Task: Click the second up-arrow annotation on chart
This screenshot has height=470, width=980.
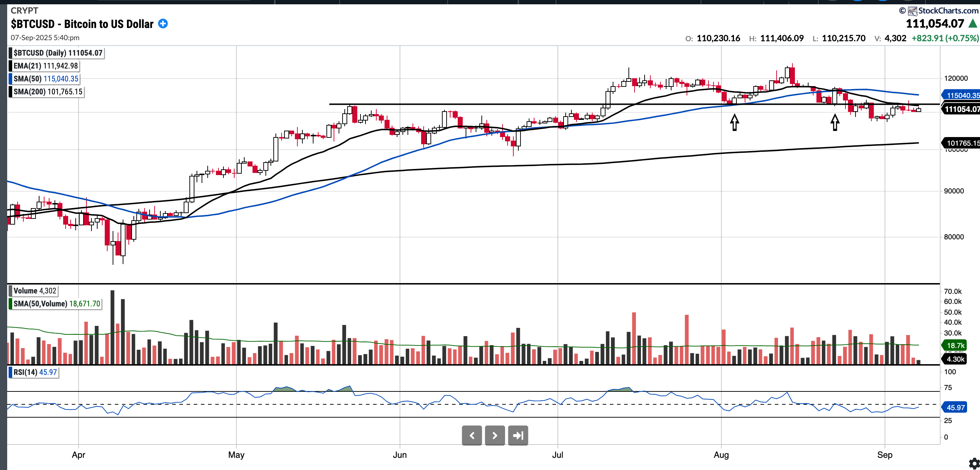Action: [835, 122]
